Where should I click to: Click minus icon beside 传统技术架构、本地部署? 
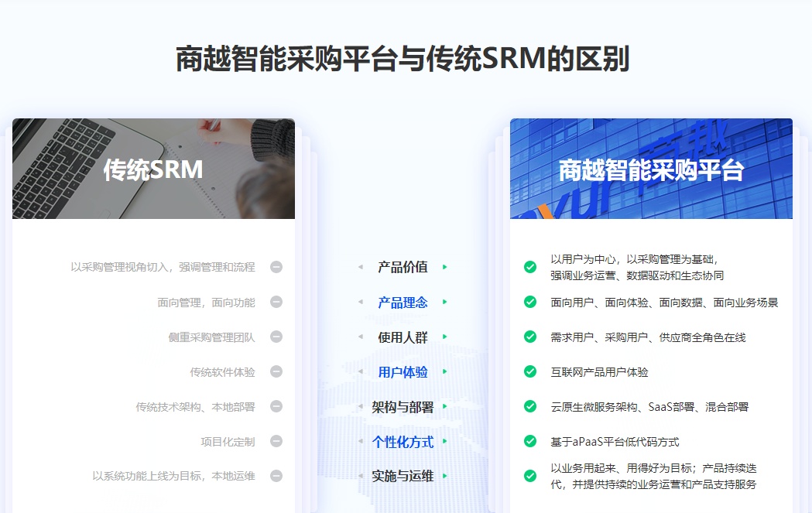276,406
